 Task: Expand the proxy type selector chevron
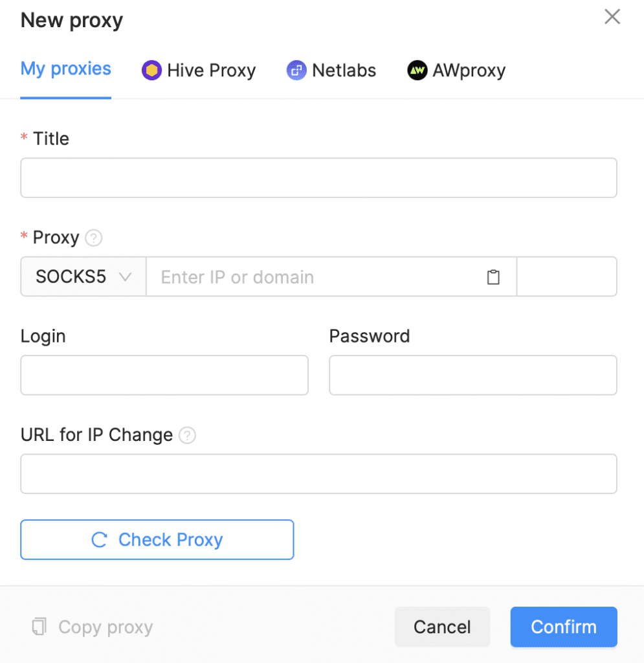point(127,276)
